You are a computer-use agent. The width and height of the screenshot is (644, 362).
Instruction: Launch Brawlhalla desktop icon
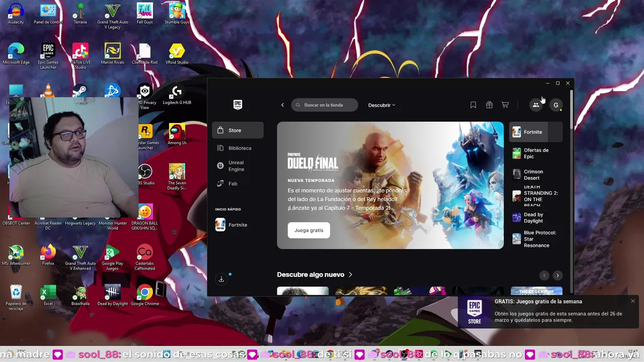click(x=80, y=296)
